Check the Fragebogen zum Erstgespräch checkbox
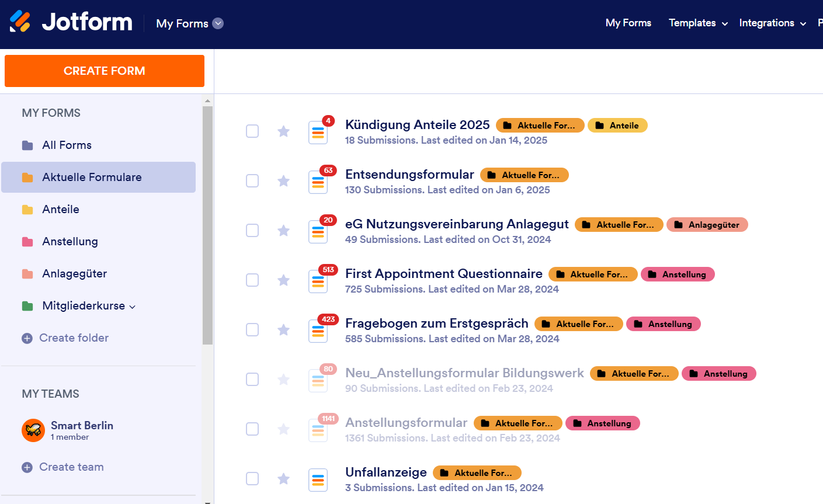 click(x=252, y=329)
